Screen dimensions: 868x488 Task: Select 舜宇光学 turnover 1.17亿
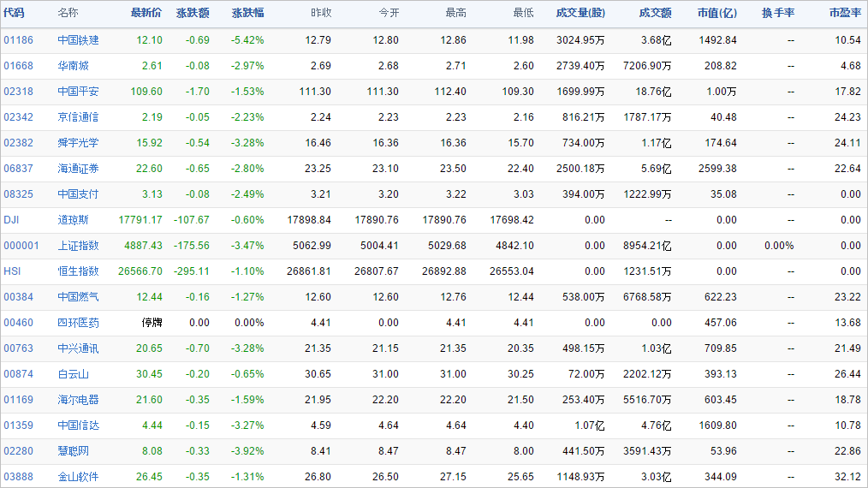(x=656, y=143)
